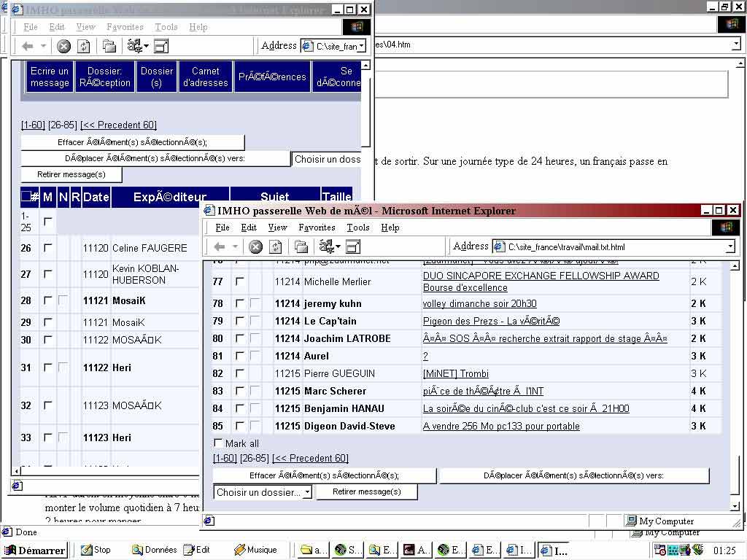
Task: Click the '[<< Precedent 60]' link in the front window
Action: pos(310,458)
